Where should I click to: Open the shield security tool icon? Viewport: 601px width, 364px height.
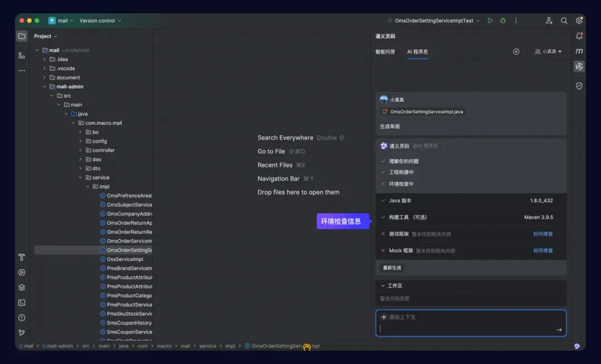coord(579,86)
